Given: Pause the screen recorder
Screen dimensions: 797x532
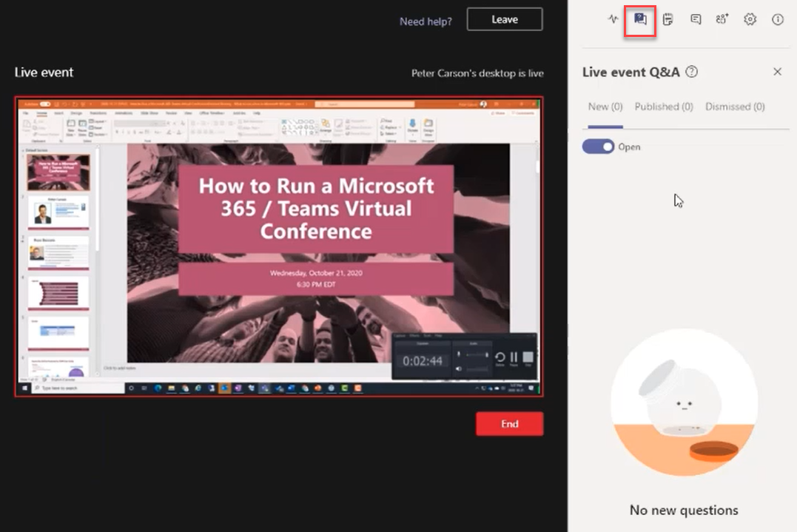Looking at the screenshot, I should tap(514, 357).
